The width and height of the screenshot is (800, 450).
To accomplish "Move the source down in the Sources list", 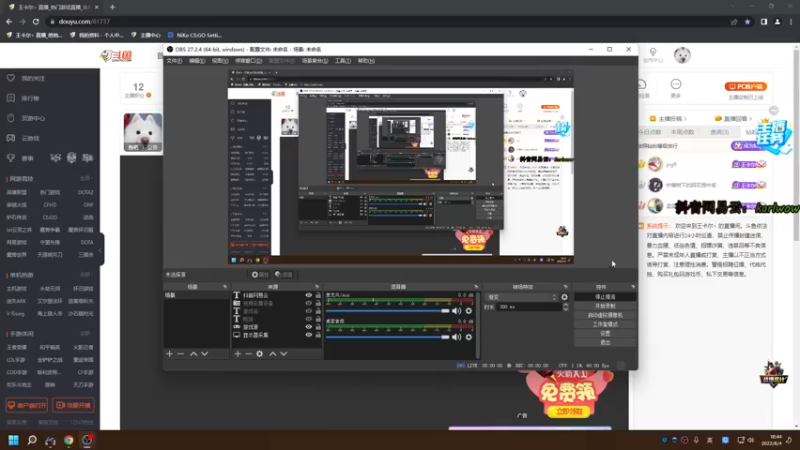I will [x=284, y=354].
